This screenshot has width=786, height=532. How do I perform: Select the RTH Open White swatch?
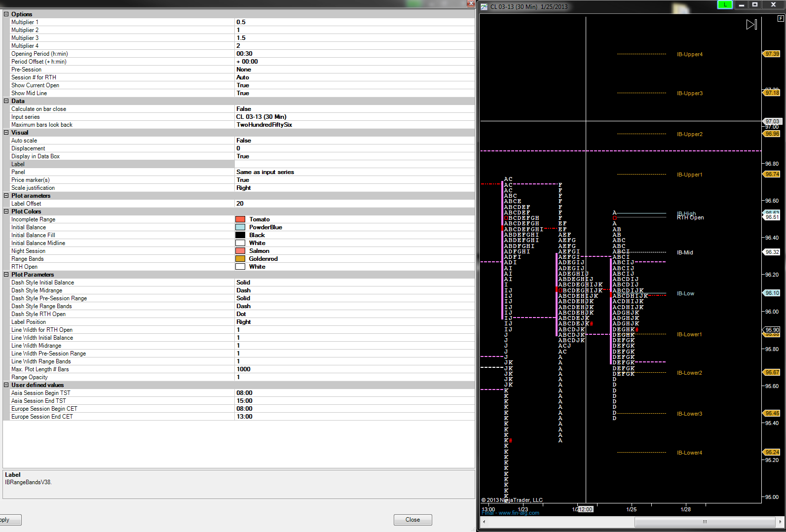(x=240, y=267)
